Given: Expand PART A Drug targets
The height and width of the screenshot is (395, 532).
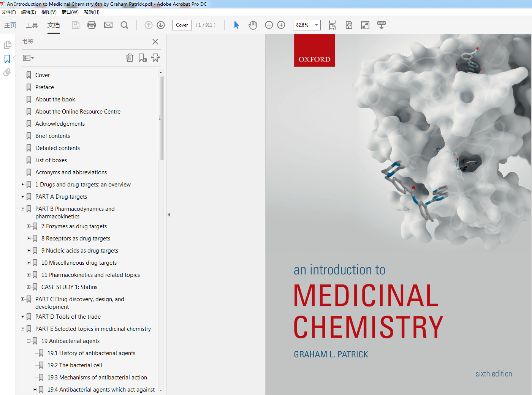Looking at the screenshot, I should [x=22, y=197].
